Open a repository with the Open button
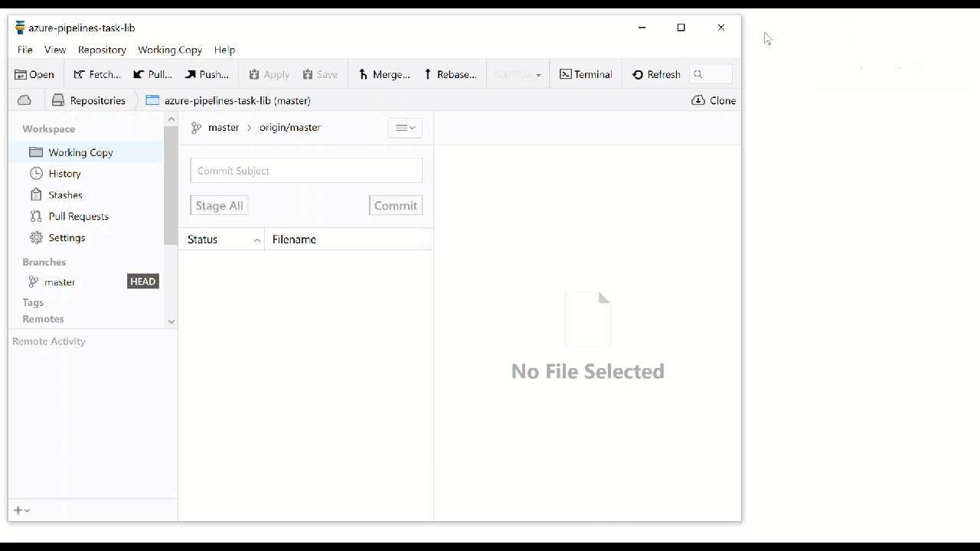 tap(34, 74)
